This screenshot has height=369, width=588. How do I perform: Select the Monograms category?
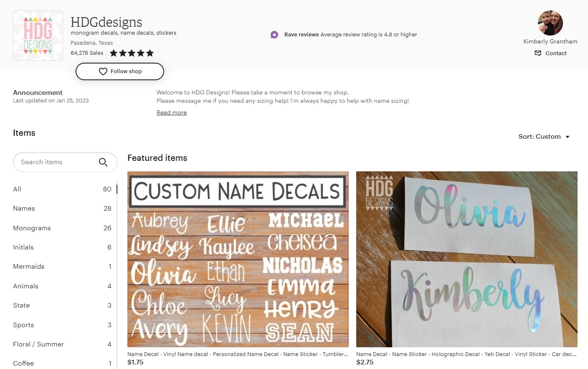62,228
